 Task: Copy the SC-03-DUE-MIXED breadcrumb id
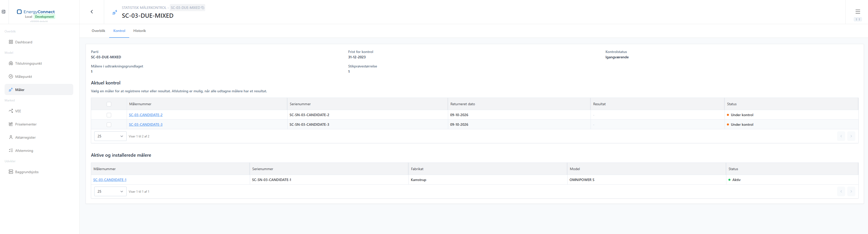[x=202, y=8]
